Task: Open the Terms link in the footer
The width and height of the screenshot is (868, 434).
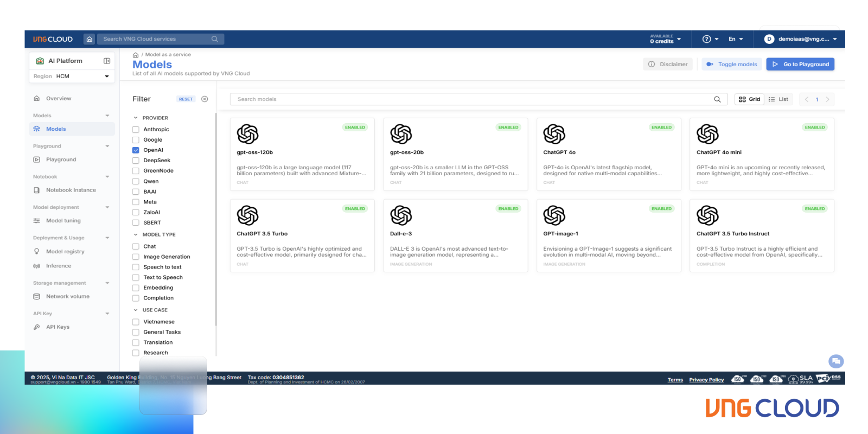Action: [x=675, y=380]
